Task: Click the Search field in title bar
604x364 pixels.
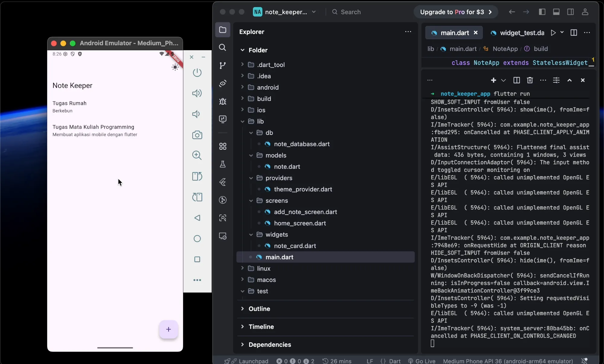Action: (350, 12)
